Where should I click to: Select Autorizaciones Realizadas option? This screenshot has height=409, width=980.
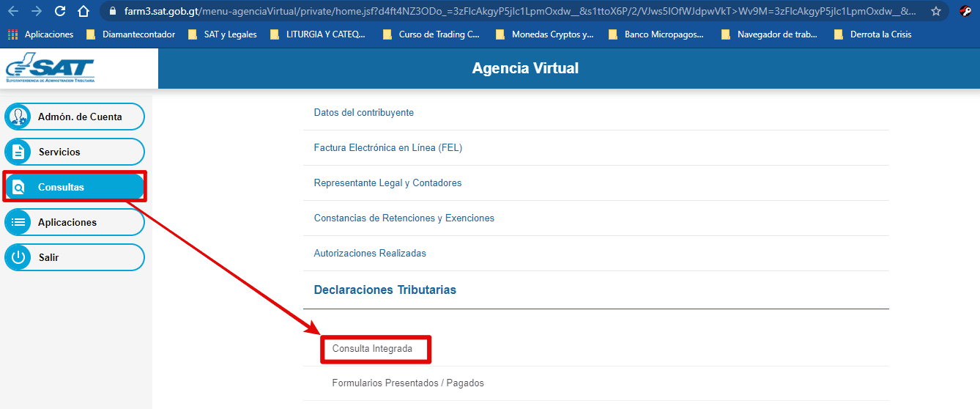click(370, 254)
